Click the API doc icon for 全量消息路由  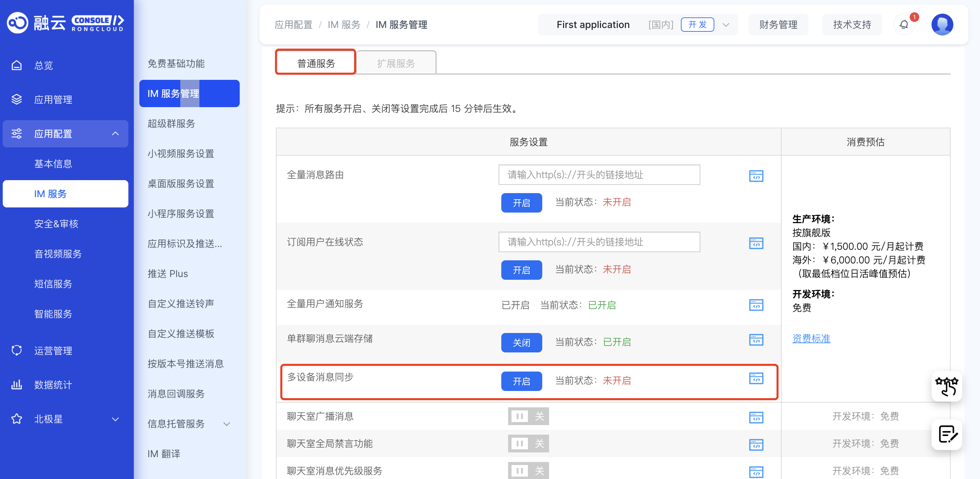[x=756, y=176]
